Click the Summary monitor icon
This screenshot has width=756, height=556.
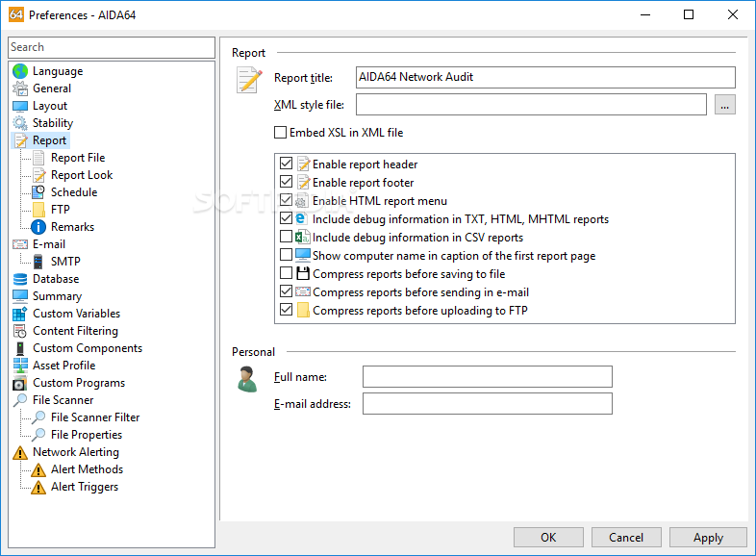click(20, 296)
